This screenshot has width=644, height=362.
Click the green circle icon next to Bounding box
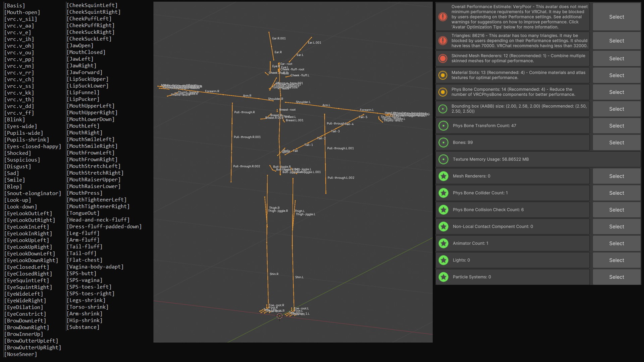pos(443,109)
